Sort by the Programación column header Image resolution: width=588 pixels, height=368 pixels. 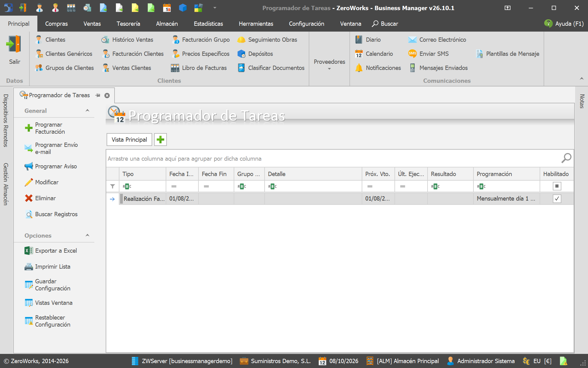pos(507,174)
